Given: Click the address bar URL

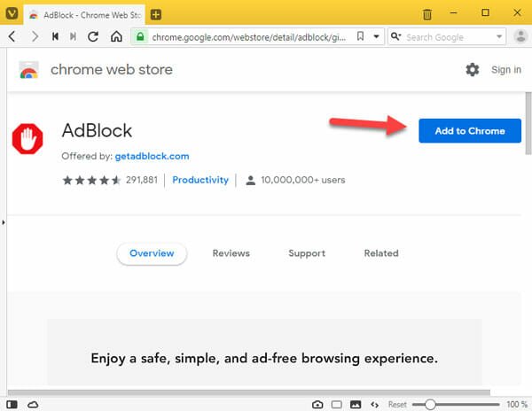Looking at the screenshot, I should (x=249, y=37).
